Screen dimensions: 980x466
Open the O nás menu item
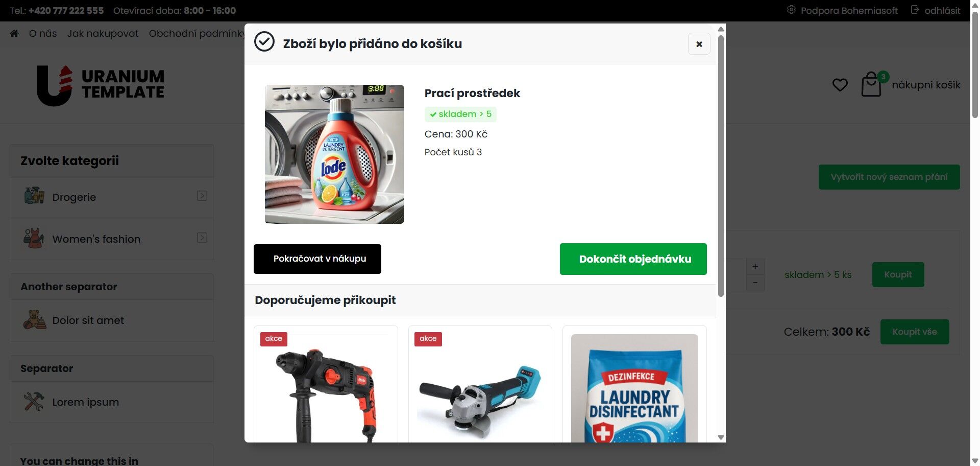pyautogui.click(x=43, y=33)
